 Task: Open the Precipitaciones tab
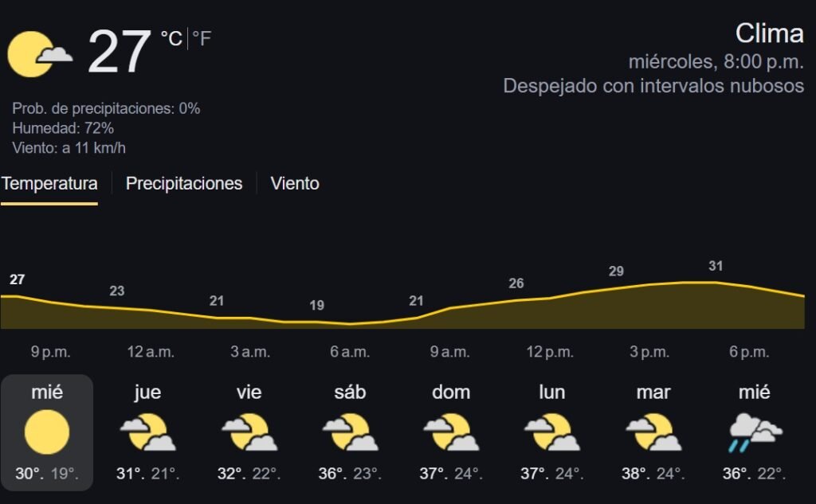(184, 184)
